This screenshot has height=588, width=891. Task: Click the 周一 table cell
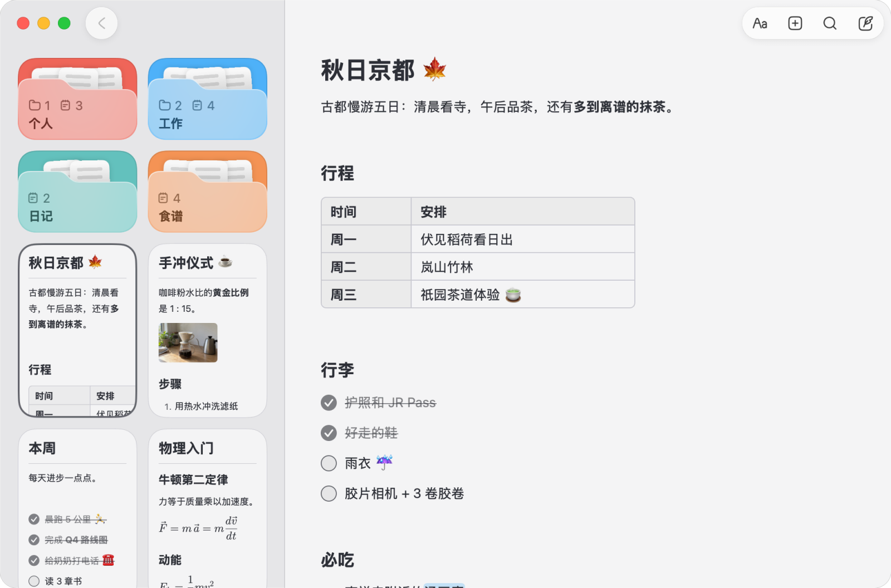(x=366, y=239)
